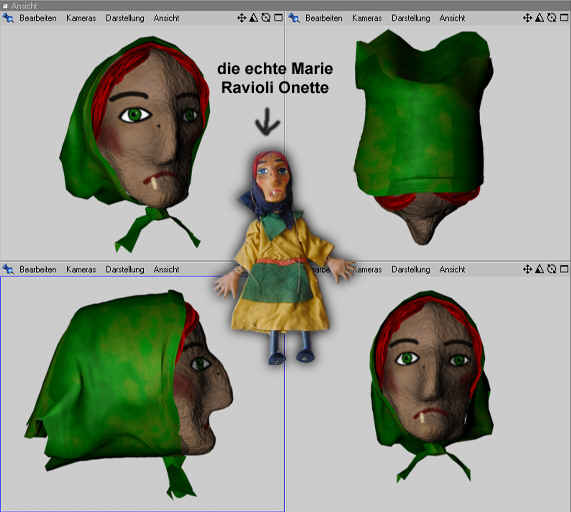Select the rotate camera icon in perspective viewport

point(266,17)
